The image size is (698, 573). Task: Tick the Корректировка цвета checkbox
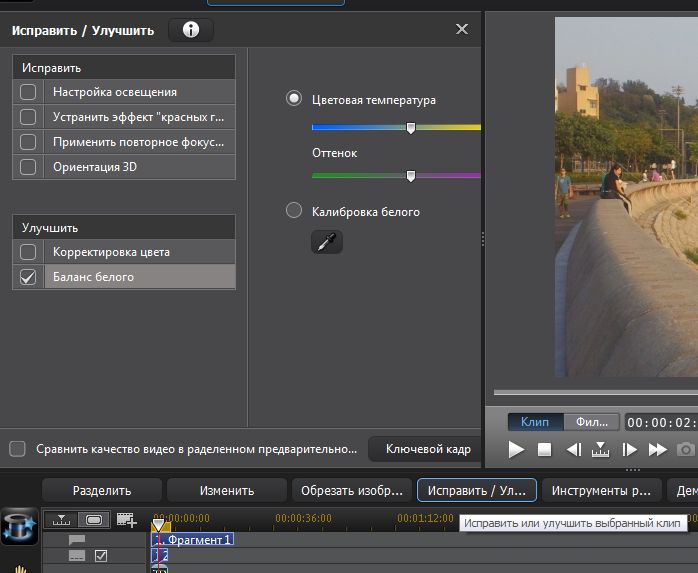point(28,252)
